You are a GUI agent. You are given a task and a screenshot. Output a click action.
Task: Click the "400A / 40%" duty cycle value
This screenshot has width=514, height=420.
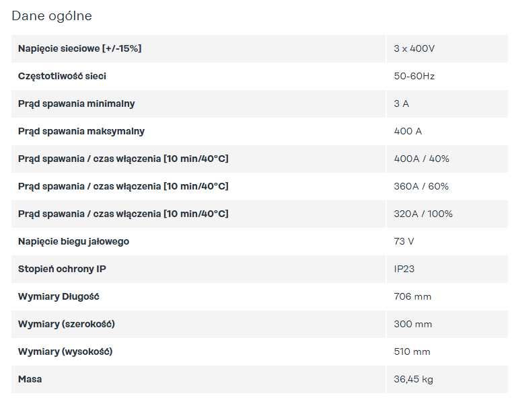point(421,159)
